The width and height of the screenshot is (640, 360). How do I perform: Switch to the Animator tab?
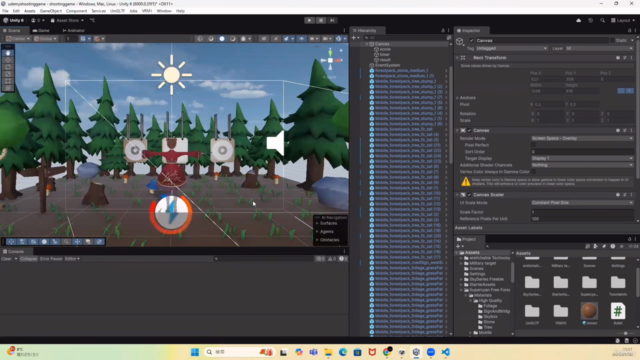click(x=73, y=31)
